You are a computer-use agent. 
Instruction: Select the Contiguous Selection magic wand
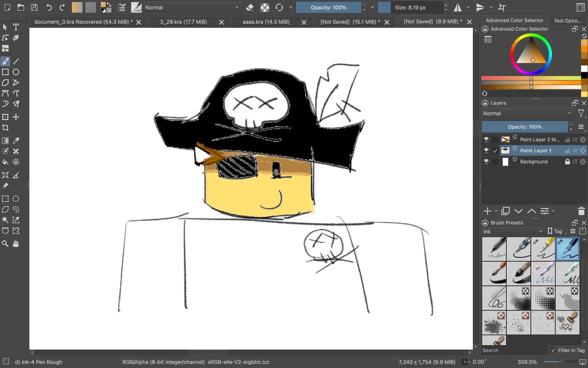[5, 220]
